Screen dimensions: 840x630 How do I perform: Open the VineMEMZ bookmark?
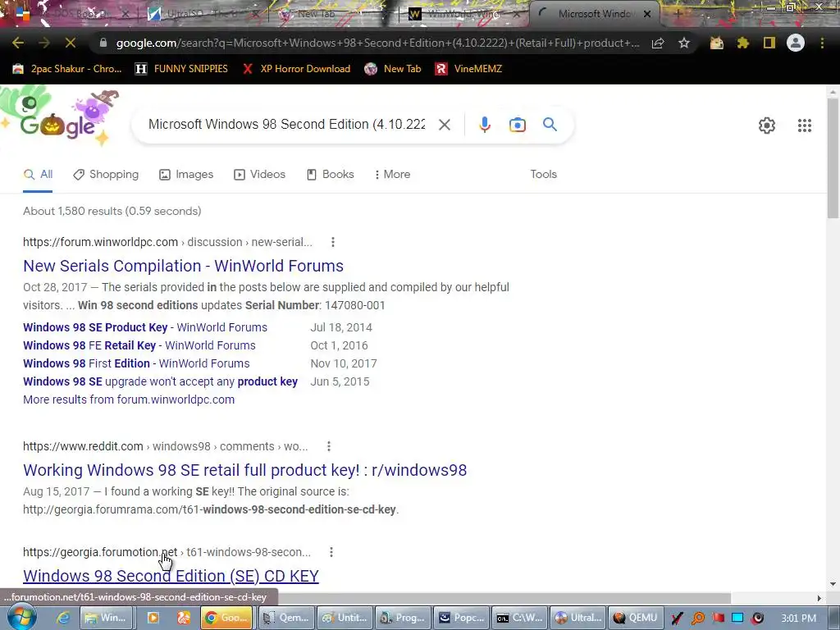pos(468,69)
